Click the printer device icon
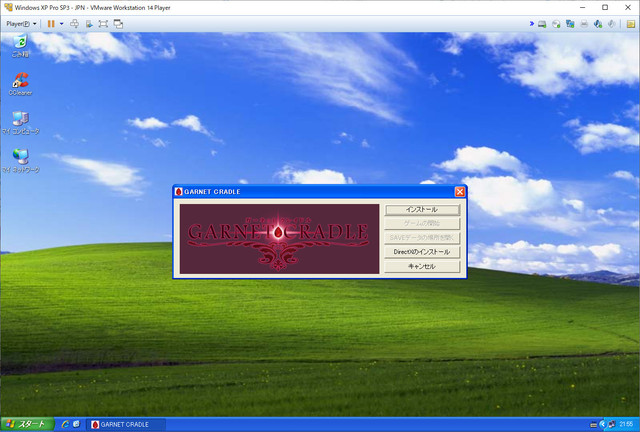Image resolution: width=640 pixels, height=432 pixels. 584,24
